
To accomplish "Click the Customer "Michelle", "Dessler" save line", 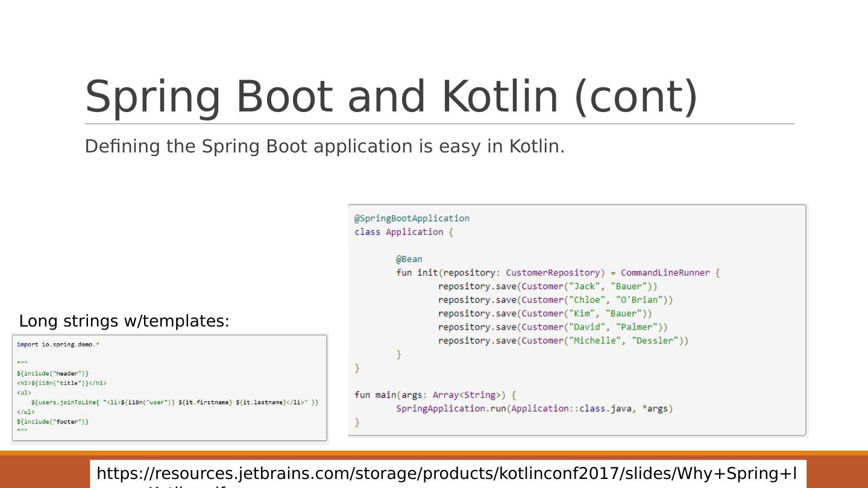I will point(563,340).
